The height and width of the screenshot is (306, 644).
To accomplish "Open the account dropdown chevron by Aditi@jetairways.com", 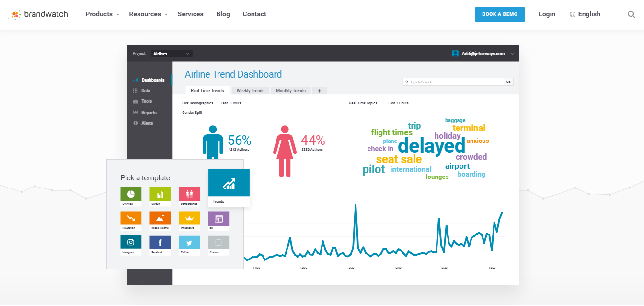I will pyautogui.click(x=512, y=54).
